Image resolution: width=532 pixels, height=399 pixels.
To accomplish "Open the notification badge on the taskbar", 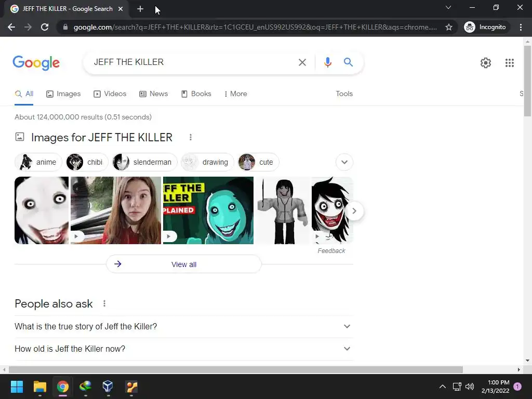I will coord(517,387).
